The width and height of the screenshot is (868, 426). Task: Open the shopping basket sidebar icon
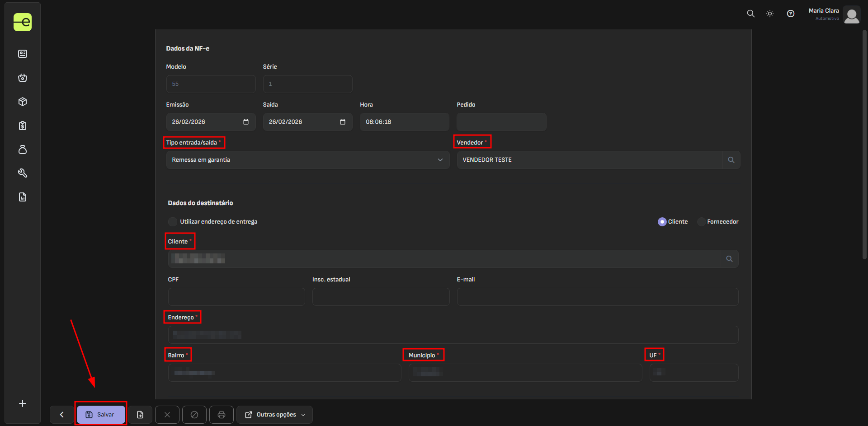coord(23,78)
